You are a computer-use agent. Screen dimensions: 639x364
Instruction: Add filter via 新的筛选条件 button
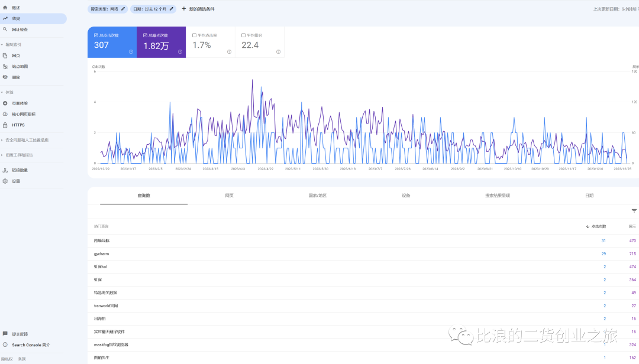point(198,9)
